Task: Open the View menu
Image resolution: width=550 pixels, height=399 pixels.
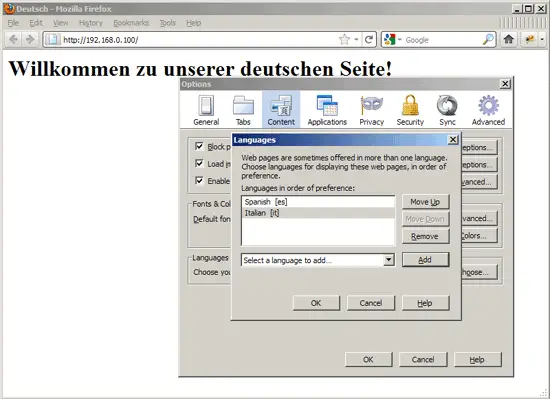Action: point(60,23)
